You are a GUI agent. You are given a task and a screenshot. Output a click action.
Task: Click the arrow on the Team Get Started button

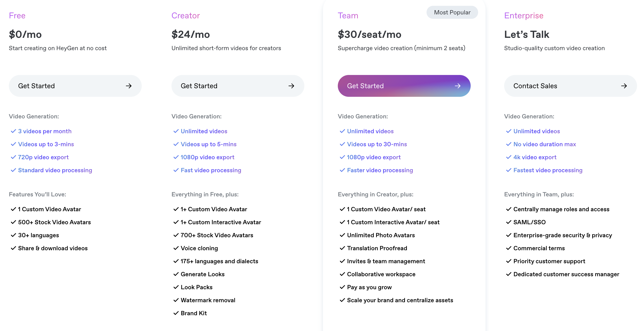click(458, 86)
